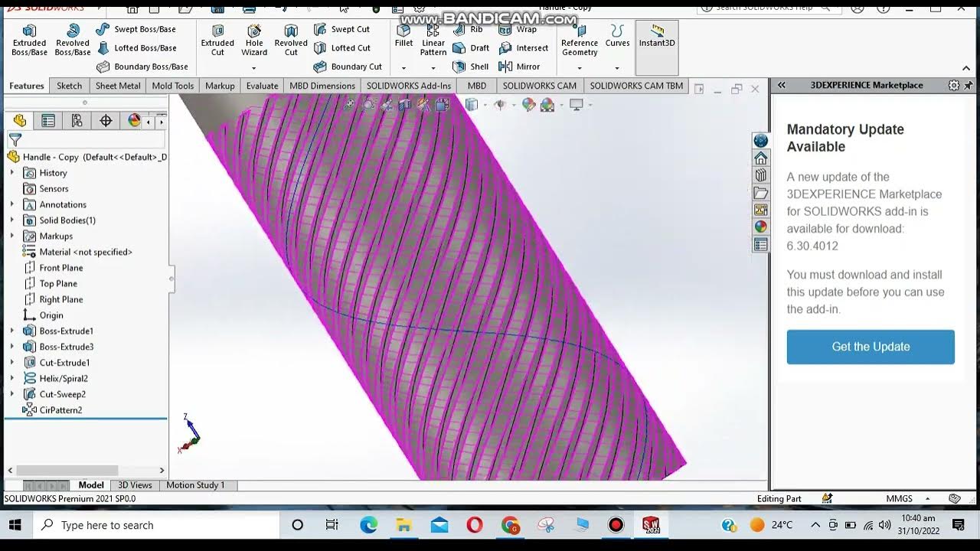Select Front Plane in feature tree

pyautogui.click(x=53, y=268)
